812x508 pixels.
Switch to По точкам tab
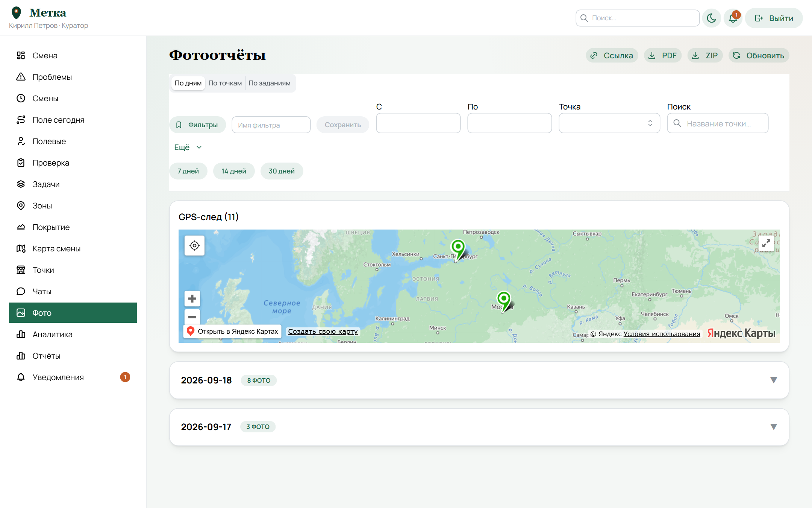point(225,83)
